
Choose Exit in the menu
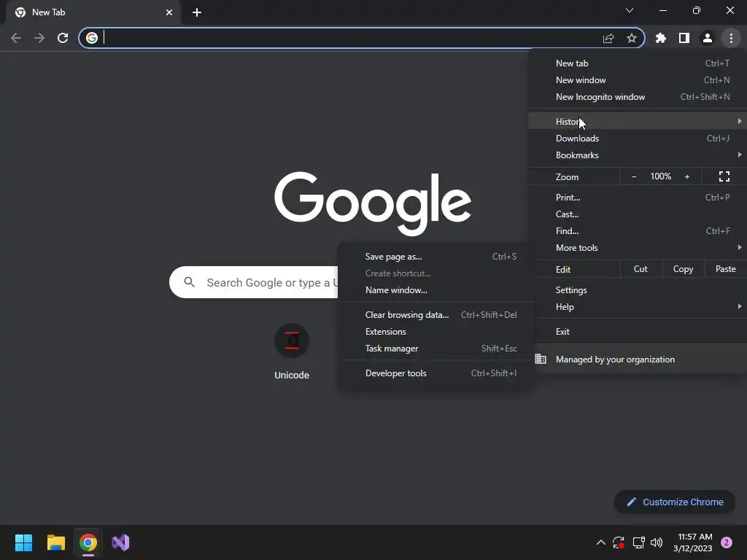click(x=638, y=332)
